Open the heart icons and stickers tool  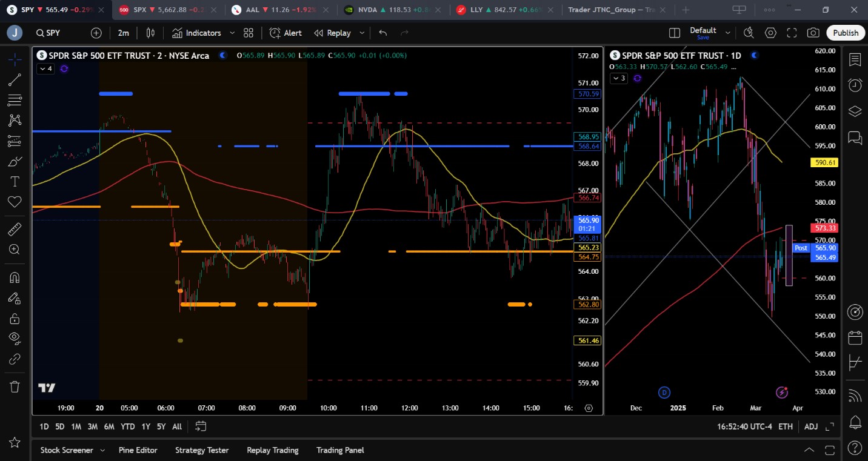click(x=15, y=202)
